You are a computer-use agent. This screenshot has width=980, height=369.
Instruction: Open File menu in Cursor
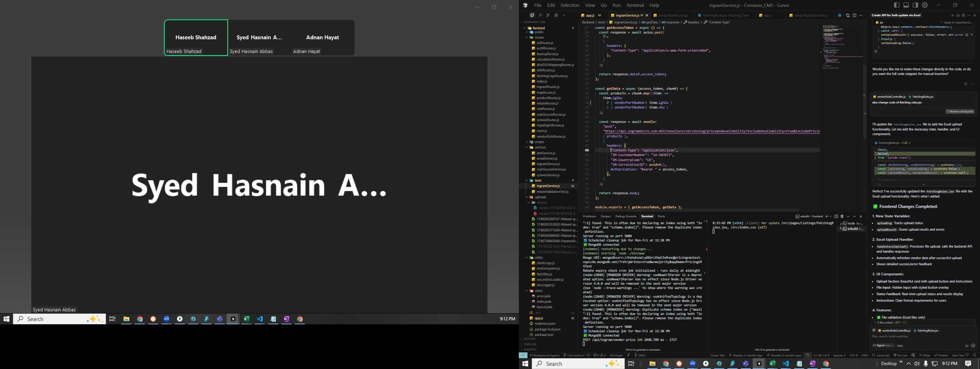point(538,5)
